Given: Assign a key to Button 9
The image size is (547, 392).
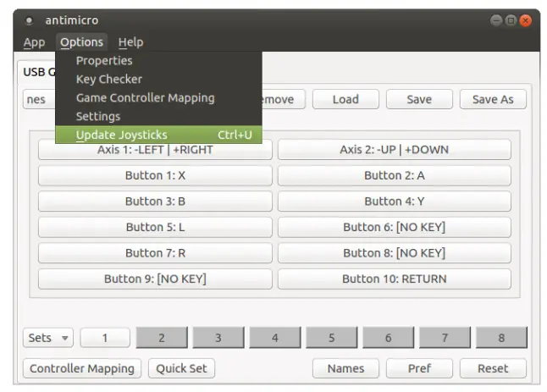Looking at the screenshot, I should [155, 279].
